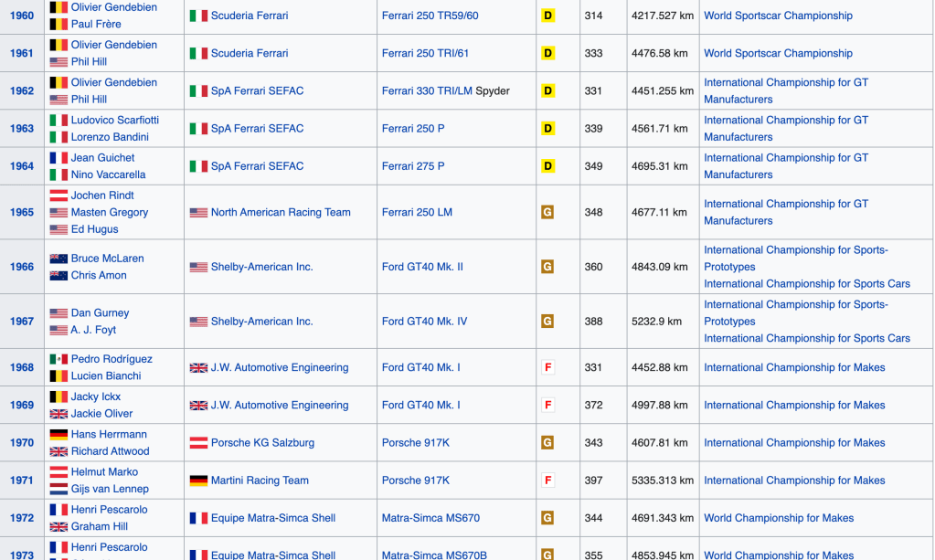Click the US flag beside North American Racing Team
The height and width of the screenshot is (560, 935).
(x=198, y=213)
